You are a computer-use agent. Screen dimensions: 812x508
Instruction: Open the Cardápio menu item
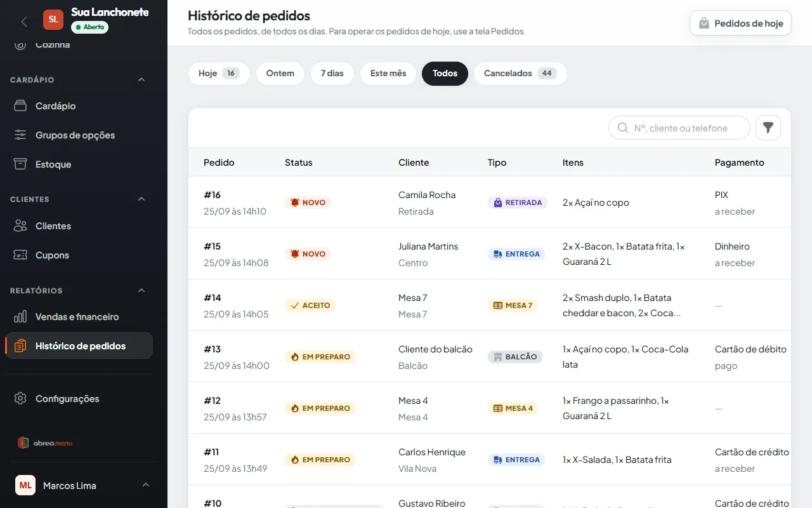(x=79, y=106)
